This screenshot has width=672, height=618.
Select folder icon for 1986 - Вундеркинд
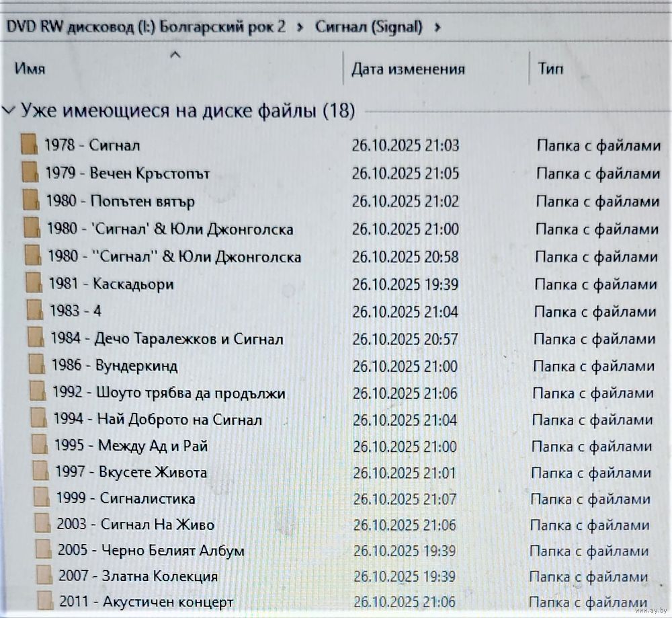pos(36,366)
